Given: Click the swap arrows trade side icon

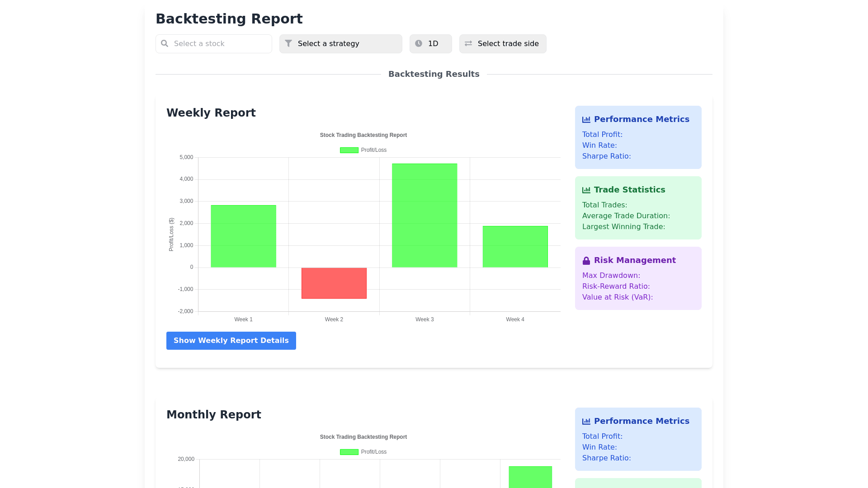Looking at the screenshot, I should click(x=468, y=43).
